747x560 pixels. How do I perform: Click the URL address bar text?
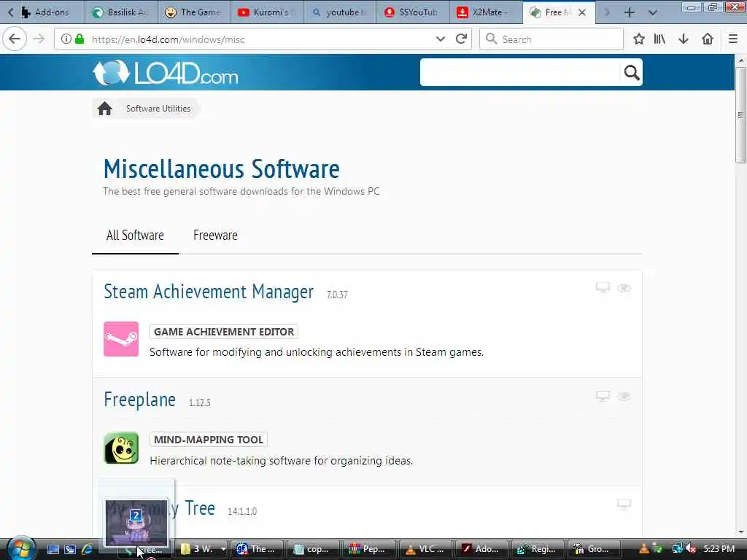coord(169,39)
